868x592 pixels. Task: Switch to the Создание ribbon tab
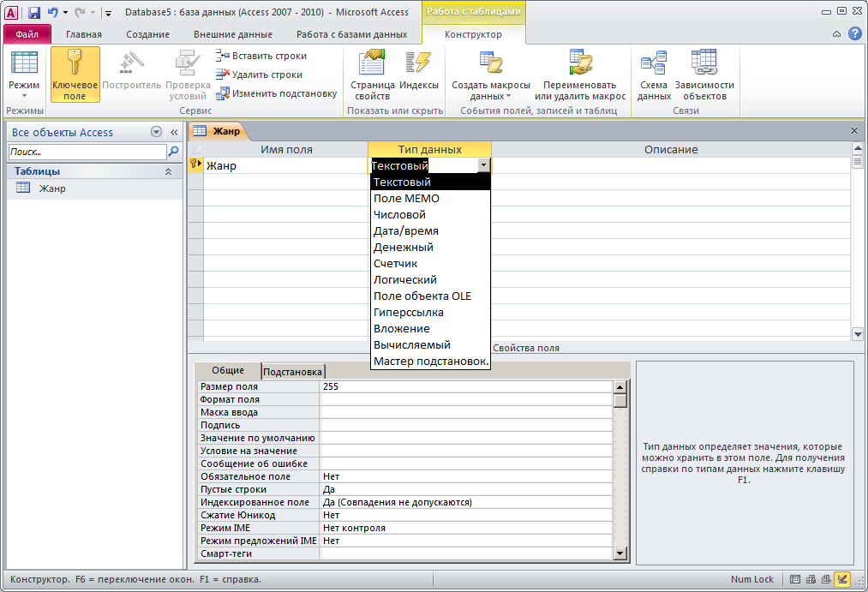coord(147,34)
